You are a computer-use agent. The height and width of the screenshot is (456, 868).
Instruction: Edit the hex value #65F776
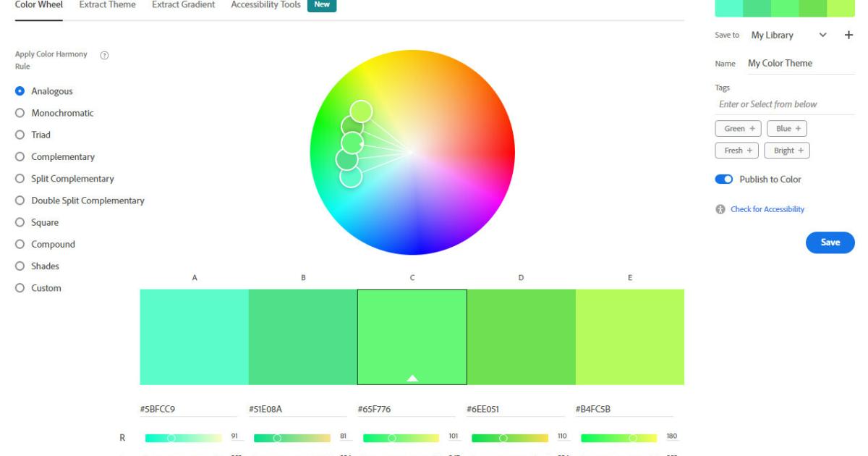[407, 410]
